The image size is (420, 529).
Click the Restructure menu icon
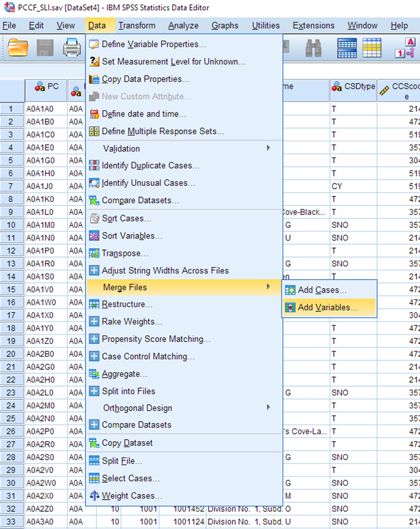tap(94, 305)
